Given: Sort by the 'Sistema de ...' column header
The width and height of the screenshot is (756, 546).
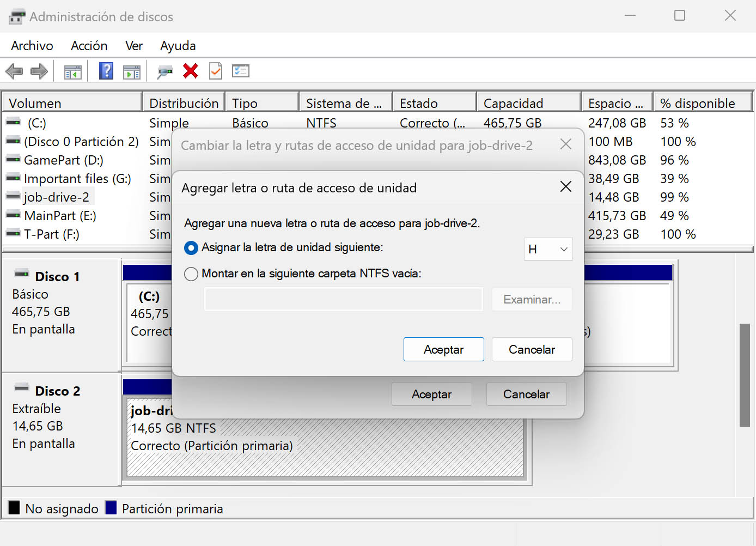Looking at the screenshot, I should (346, 103).
